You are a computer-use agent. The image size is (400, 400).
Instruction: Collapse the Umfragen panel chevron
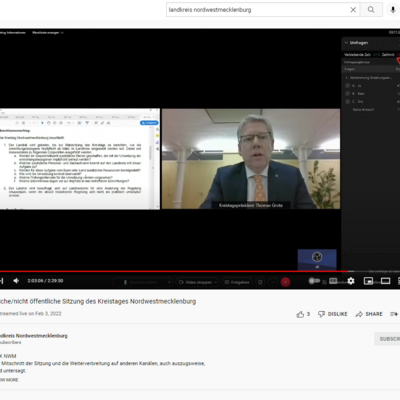coord(346,43)
